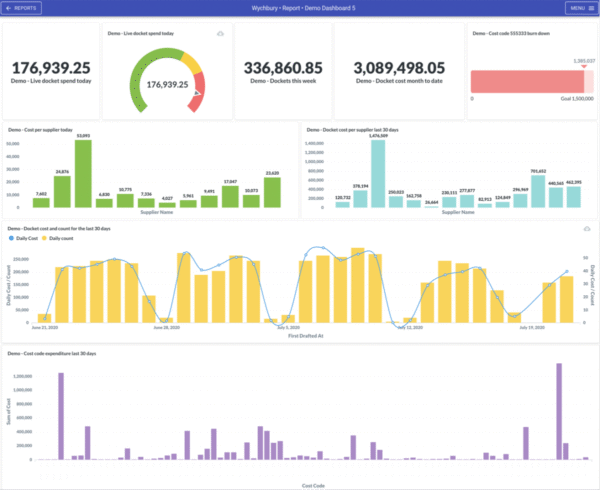Open the Menu button in header
Screen dimensions: 600x490
579,8
